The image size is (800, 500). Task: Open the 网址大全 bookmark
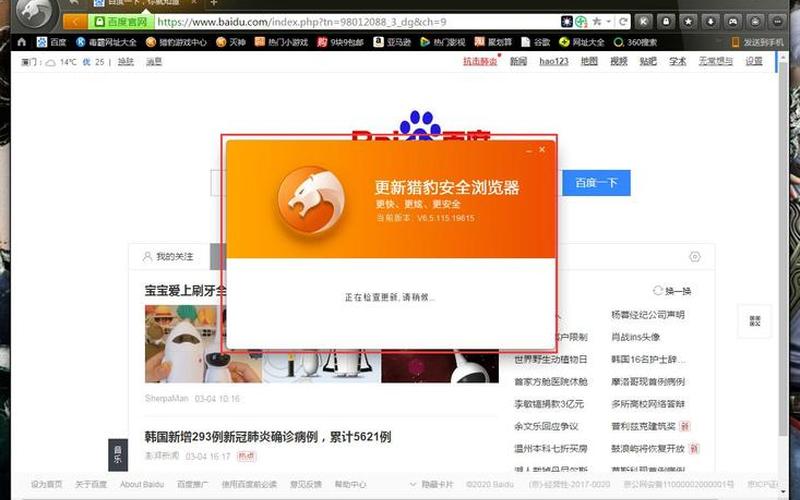coord(582,42)
